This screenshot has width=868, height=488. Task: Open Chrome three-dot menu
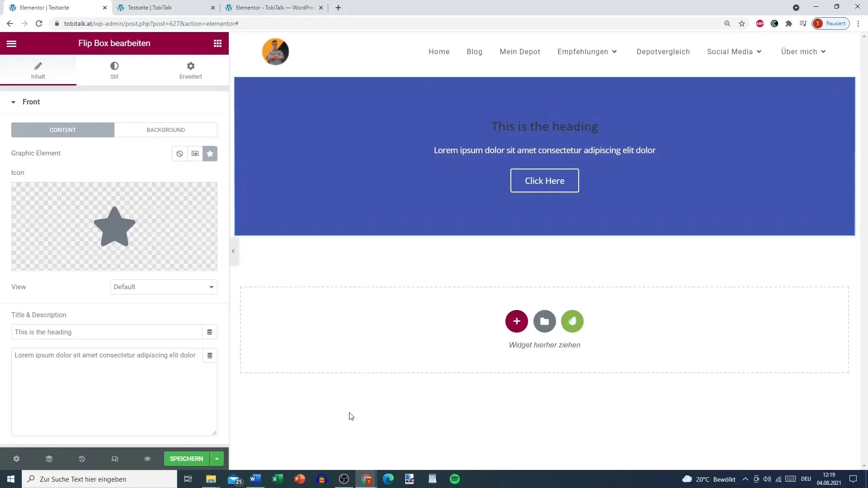tap(859, 23)
